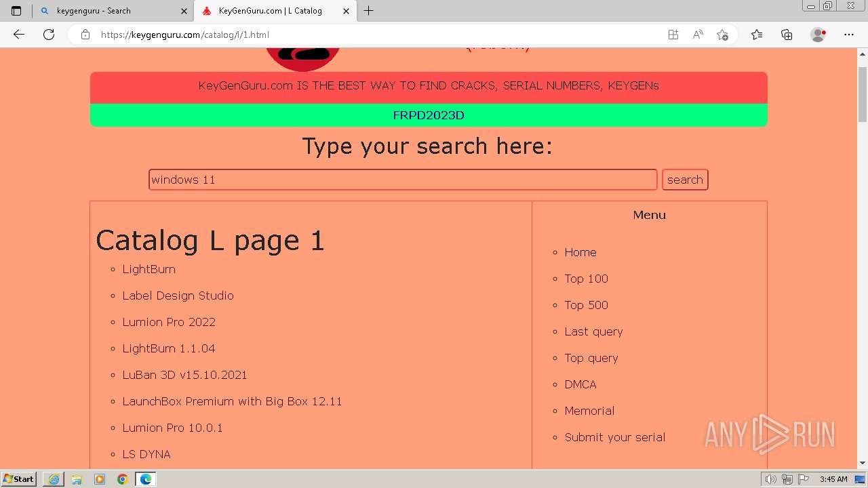
Task: Open Settings and more menu
Action: [849, 35]
